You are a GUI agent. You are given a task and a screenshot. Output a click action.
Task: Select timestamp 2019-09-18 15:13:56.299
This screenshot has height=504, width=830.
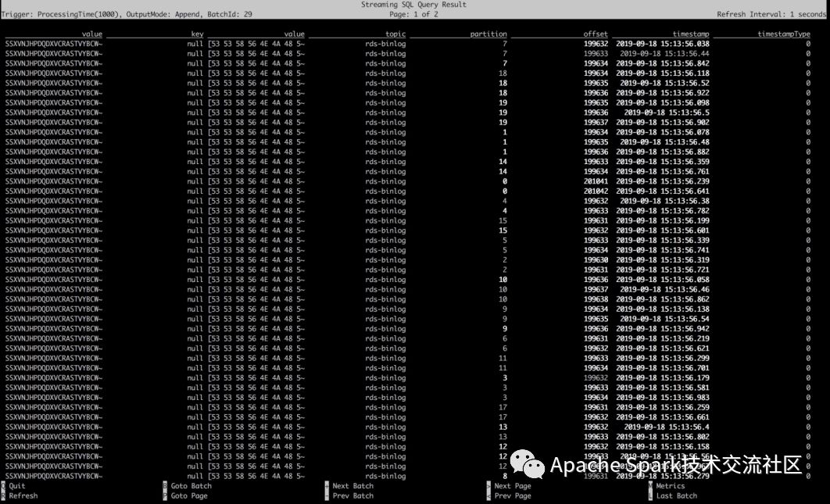[663, 358]
